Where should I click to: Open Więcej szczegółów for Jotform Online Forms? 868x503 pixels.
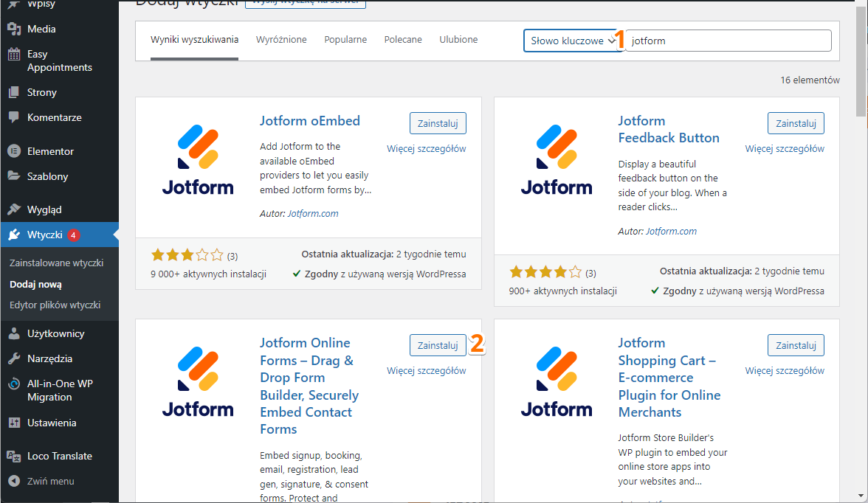tap(427, 371)
